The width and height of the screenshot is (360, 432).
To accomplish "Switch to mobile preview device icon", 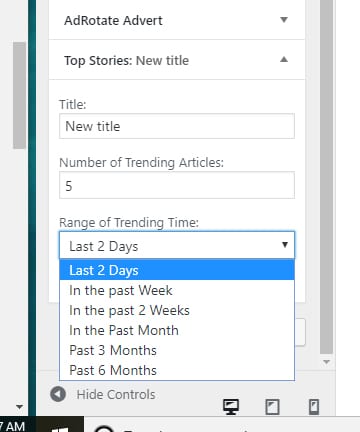I will click(x=314, y=407).
